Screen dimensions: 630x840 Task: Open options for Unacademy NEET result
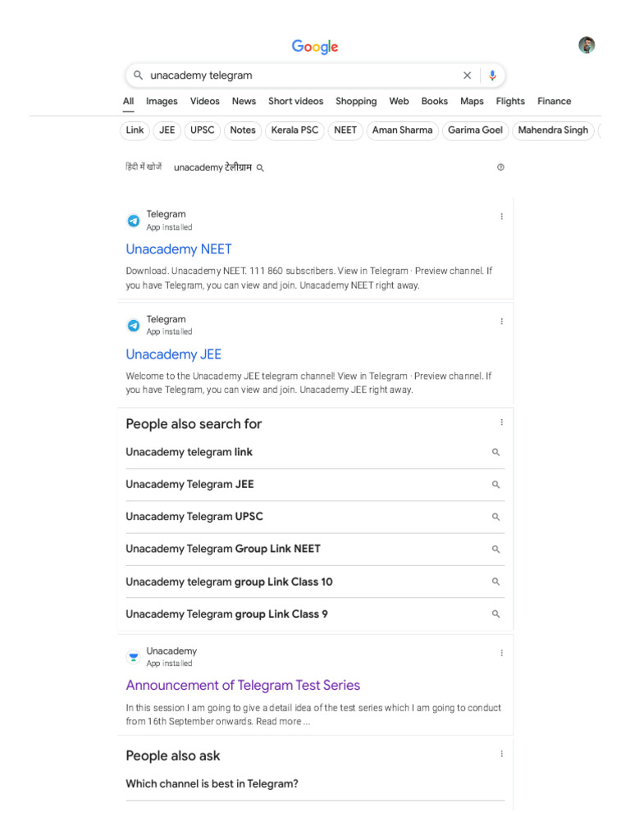[501, 217]
